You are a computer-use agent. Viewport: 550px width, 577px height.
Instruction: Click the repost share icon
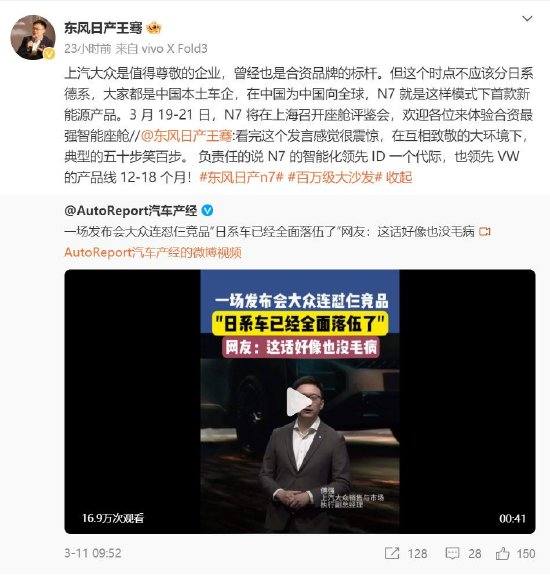(392, 553)
